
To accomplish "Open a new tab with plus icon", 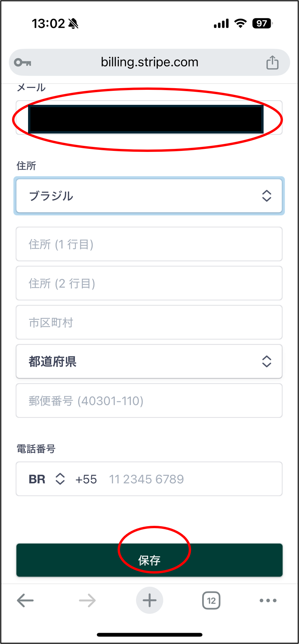I will click(149, 600).
